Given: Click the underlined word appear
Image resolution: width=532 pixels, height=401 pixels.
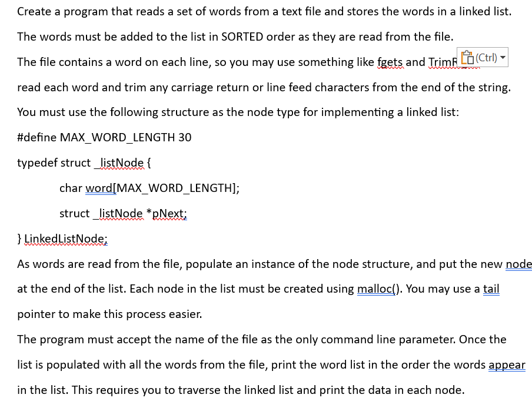Looking at the screenshot, I should pos(506,364).
